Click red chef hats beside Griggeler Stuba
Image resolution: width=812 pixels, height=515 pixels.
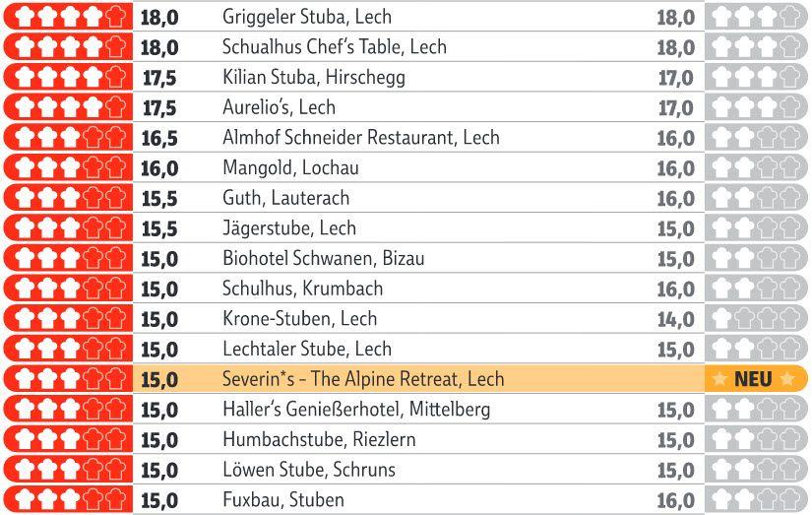point(68,16)
